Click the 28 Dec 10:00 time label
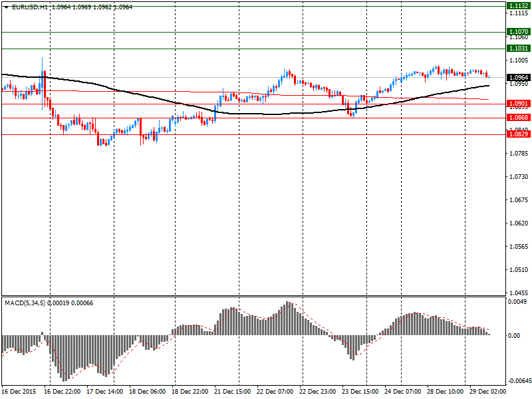The image size is (532, 399). click(445, 391)
